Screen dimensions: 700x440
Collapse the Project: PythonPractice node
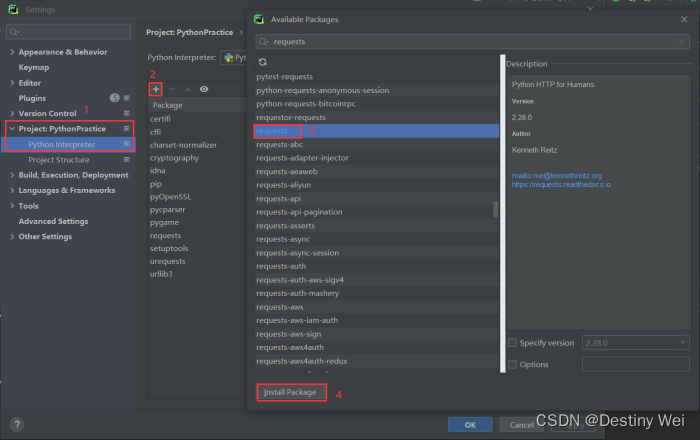(12, 129)
